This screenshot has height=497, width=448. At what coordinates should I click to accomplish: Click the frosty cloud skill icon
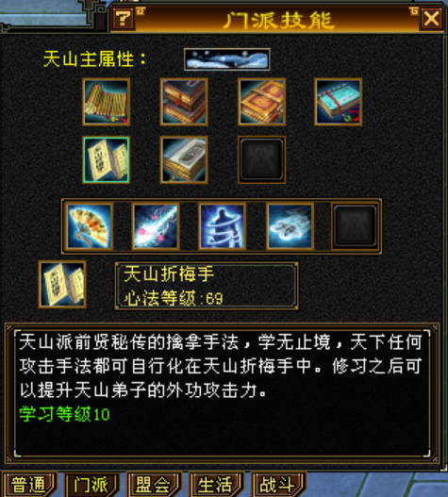290,226
